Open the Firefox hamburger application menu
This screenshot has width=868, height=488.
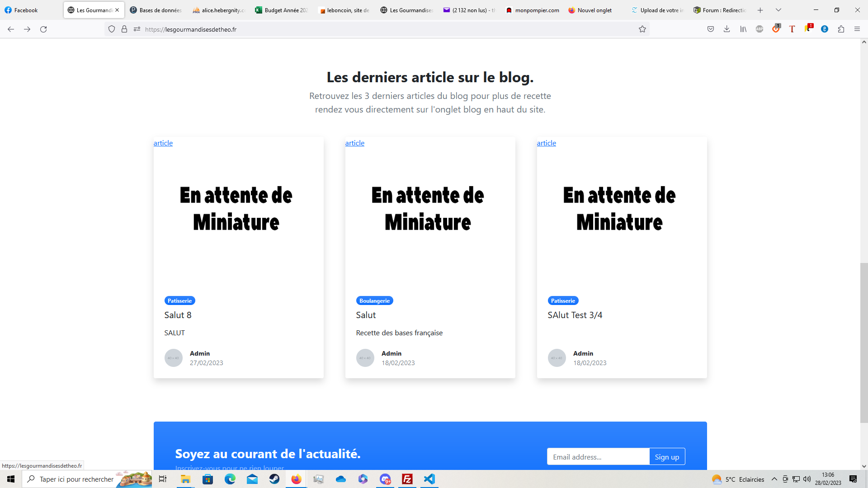[857, 29]
